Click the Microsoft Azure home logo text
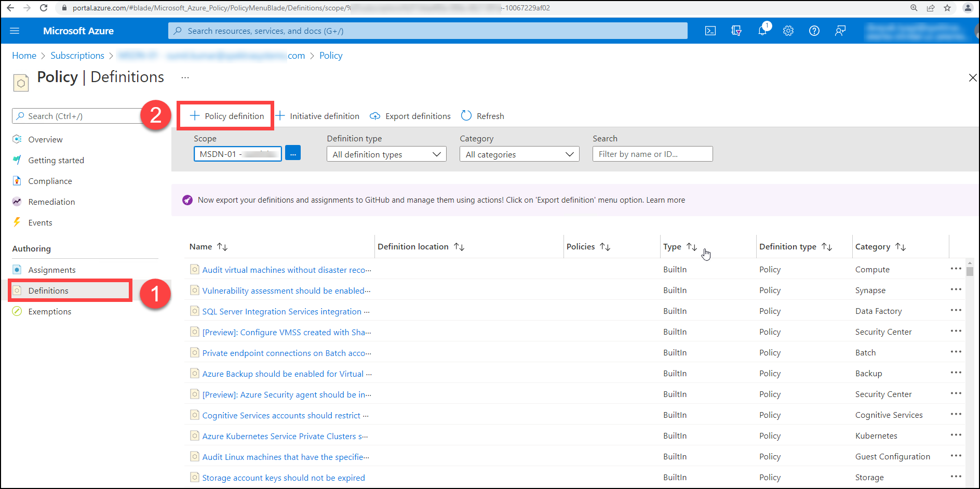Screen dimensions: 980x489 (78, 31)
